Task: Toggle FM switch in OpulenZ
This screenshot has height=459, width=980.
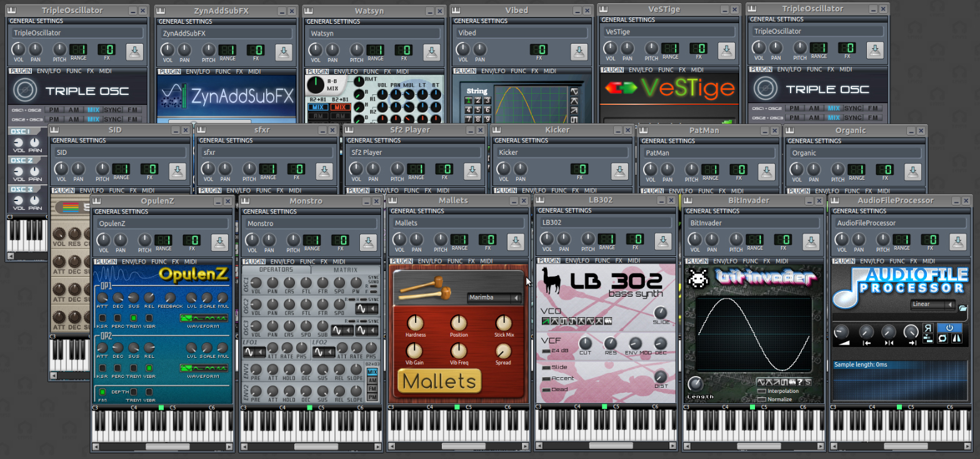Action: pos(102,392)
